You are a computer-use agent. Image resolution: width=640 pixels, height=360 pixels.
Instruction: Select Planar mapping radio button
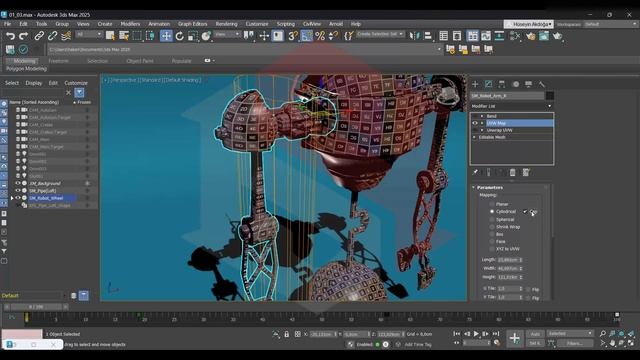coord(492,204)
